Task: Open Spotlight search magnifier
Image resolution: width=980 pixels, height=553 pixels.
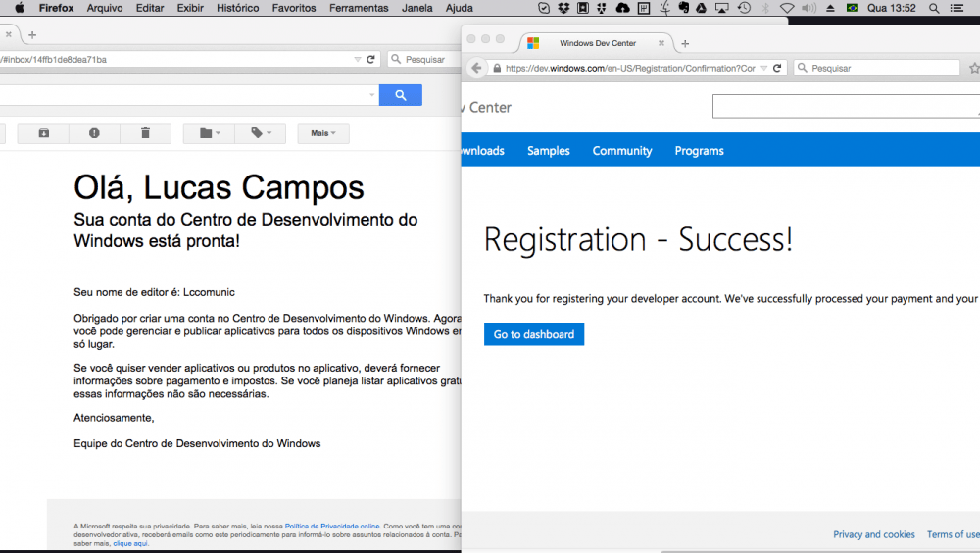Action: 934,8
